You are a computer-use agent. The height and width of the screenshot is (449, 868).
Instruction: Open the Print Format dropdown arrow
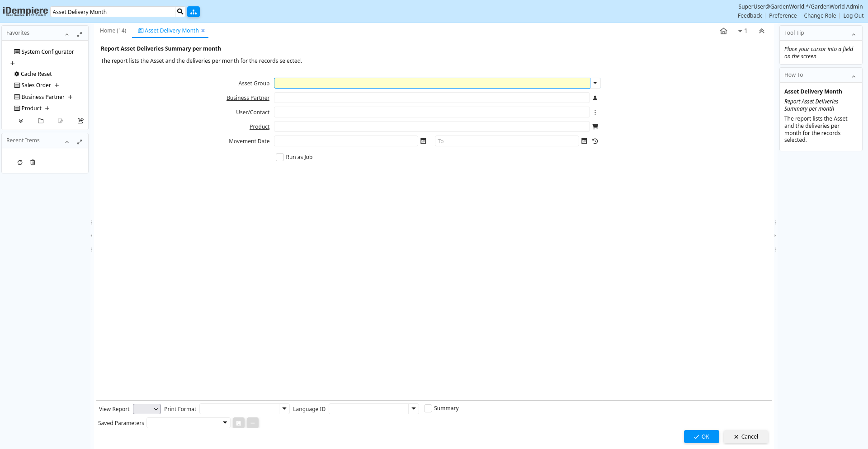[284, 409]
